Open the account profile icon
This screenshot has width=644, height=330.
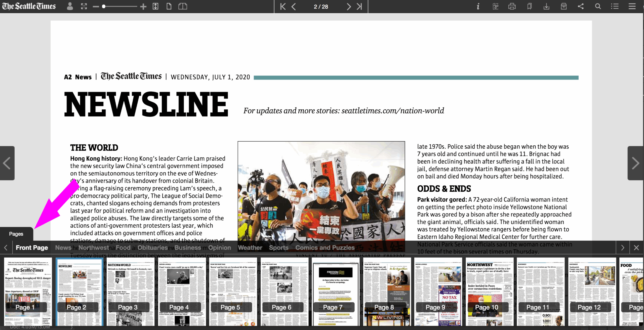click(x=70, y=7)
